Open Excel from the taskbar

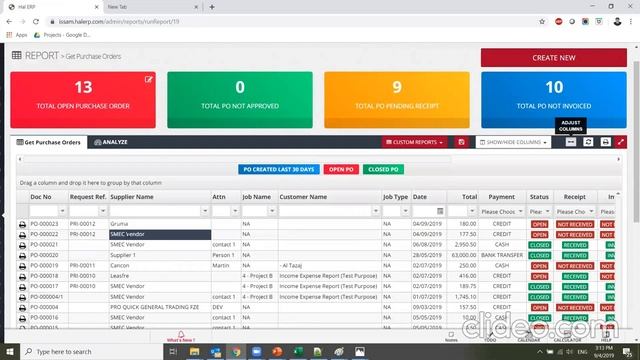(x=298, y=351)
